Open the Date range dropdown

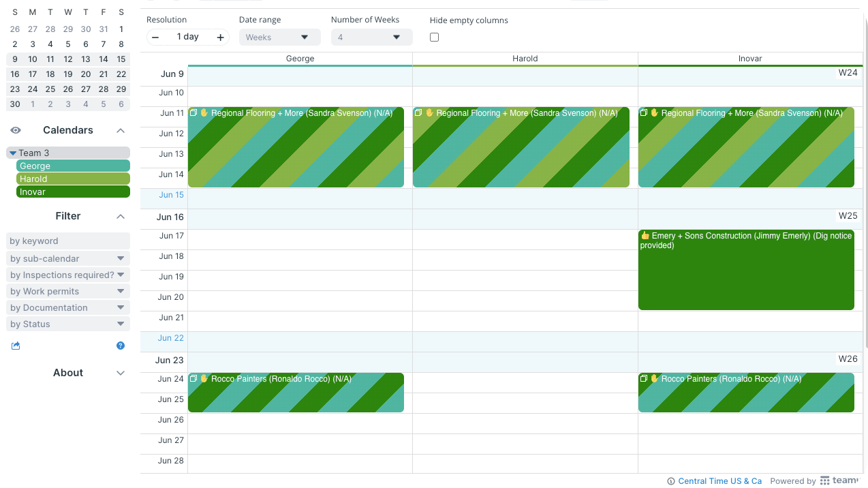coord(279,37)
